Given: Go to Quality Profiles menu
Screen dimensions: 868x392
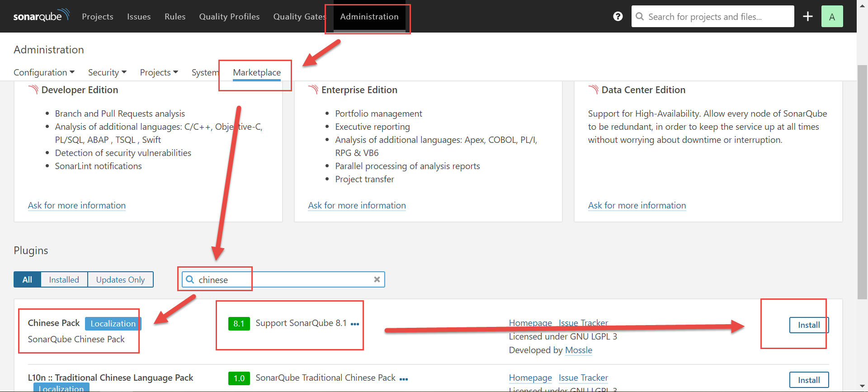Looking at the screenshot, I should pyautogui.click(x=229, y=17).
